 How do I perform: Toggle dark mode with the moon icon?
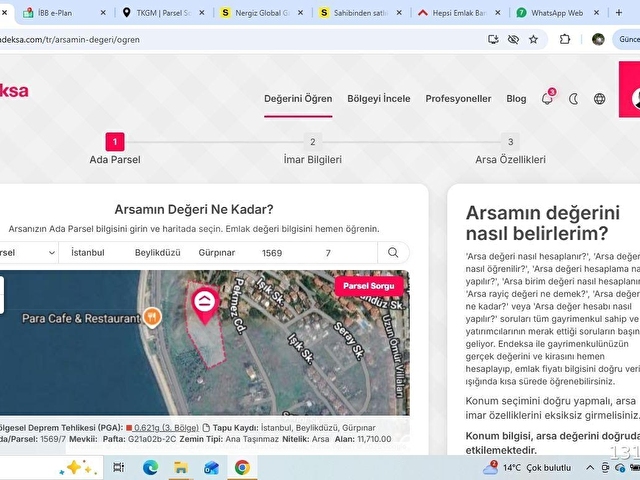point(573,99)
